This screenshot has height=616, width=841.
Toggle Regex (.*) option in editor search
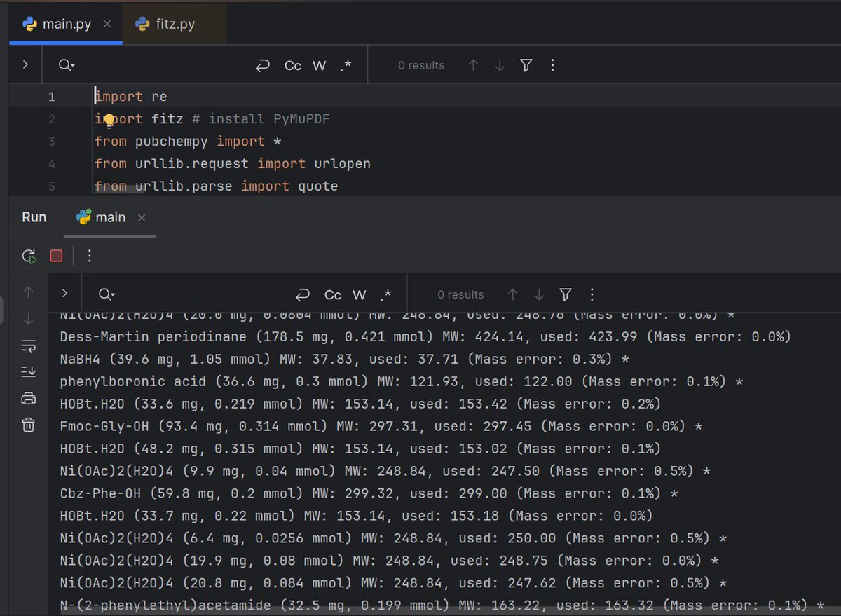346,65
